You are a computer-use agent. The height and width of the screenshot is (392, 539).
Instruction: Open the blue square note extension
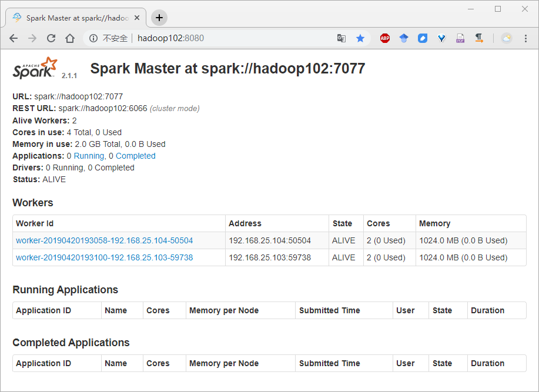pyautogui.click(x=423, y=38)
